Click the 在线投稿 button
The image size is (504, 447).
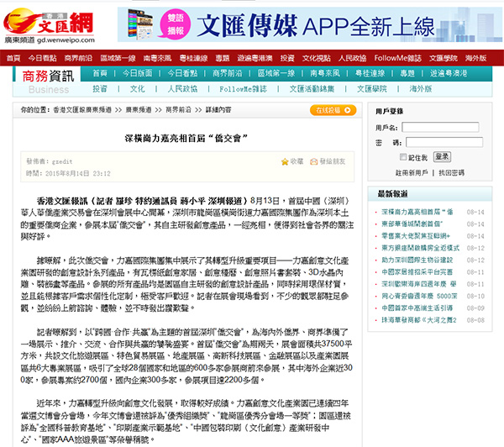(x=333, y=110)
